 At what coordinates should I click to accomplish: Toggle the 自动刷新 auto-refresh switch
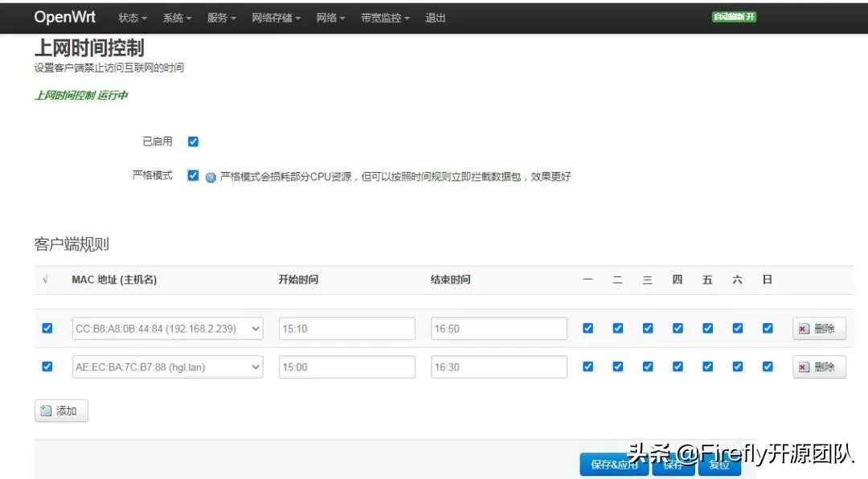tap(732, 16)
